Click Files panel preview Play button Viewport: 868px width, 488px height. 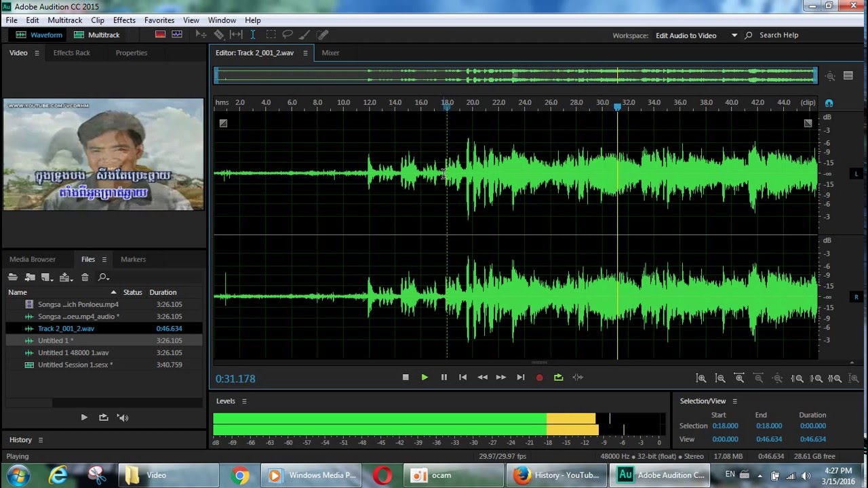click(84, 418)
